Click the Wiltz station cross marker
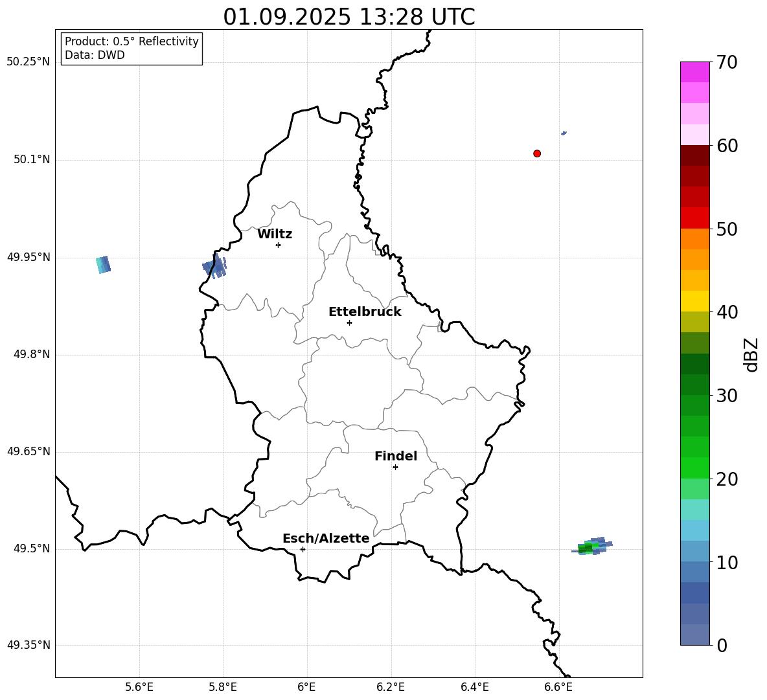Image resolution: width=767 pixels, height=700 pixels. pos(279,245)
